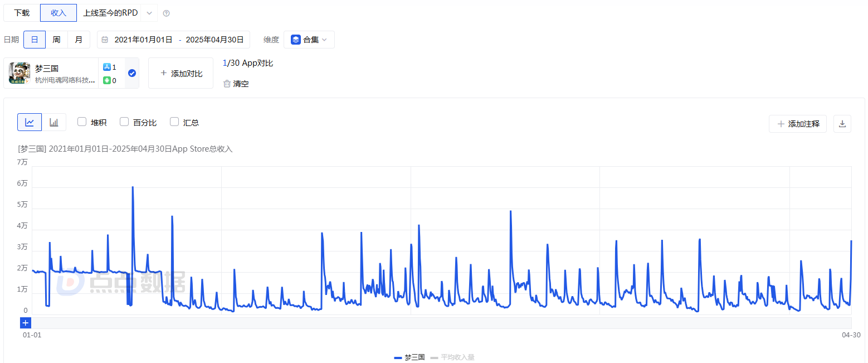Click the 添加注释 button

point(797,124)
